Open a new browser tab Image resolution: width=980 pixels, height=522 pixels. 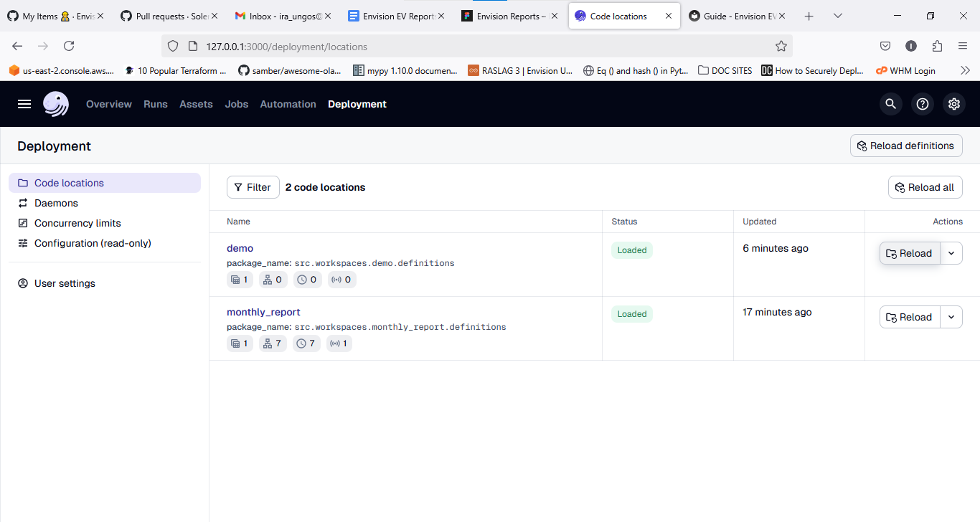[809, 16]
